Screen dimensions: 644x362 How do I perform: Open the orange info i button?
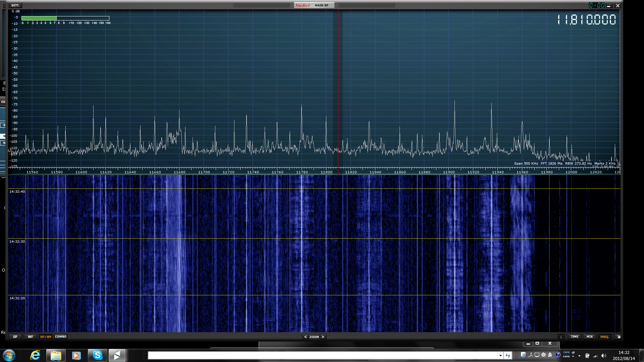click(x=561, y=337)
